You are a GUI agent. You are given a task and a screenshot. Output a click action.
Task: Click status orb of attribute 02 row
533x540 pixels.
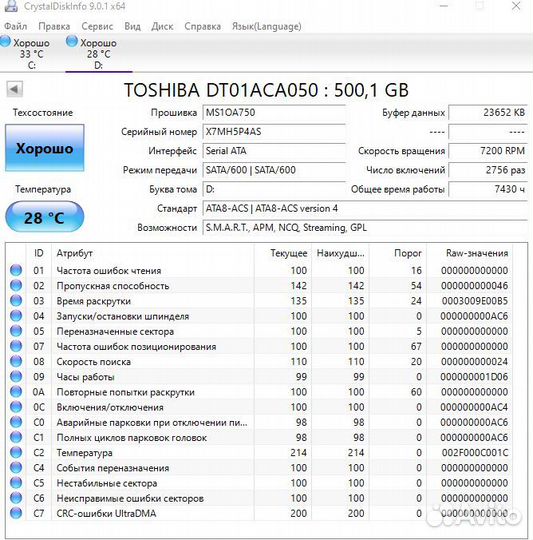[x=16, y=285]
